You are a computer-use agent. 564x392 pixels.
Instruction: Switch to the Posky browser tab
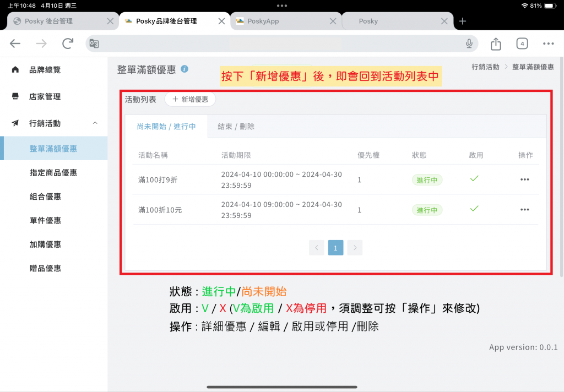(x=397, y=21)
